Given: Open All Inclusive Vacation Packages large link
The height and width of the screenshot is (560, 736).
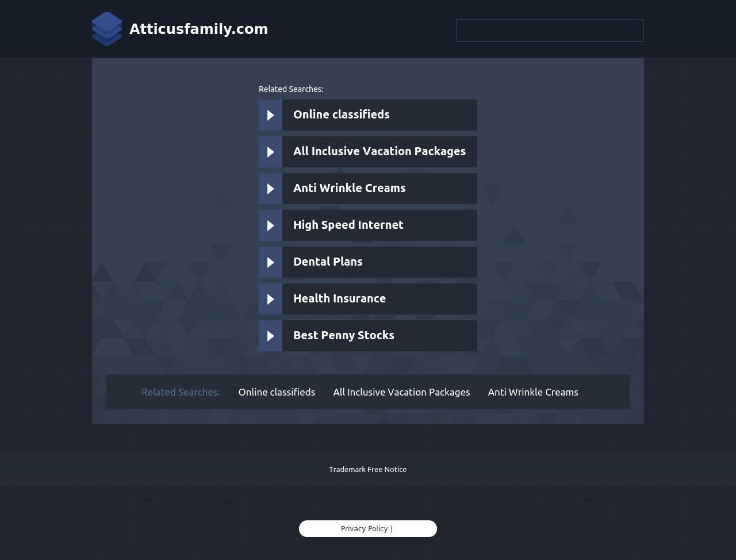Looking at the screenshot, I should pyautogui.click(x=379, y=151).
